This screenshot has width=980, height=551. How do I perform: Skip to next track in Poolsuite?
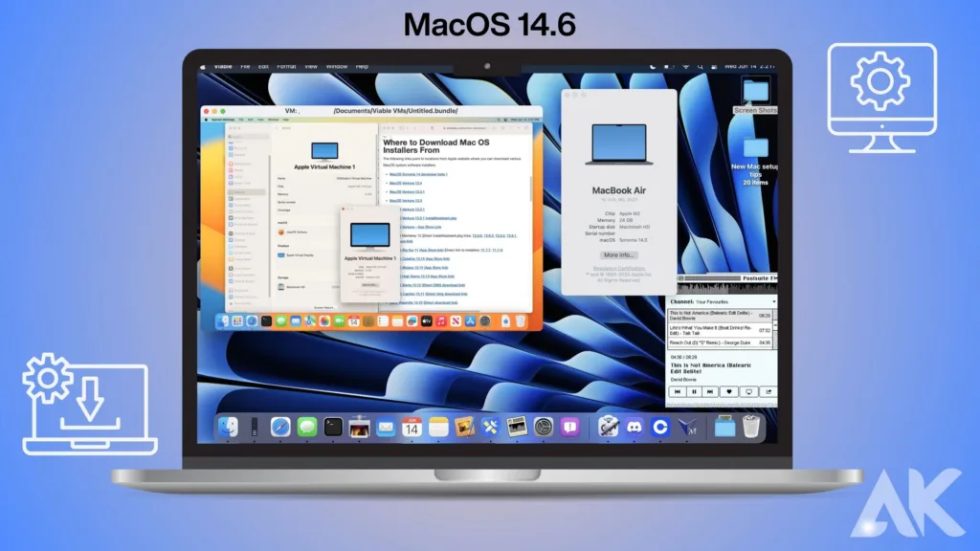point(710,391)
